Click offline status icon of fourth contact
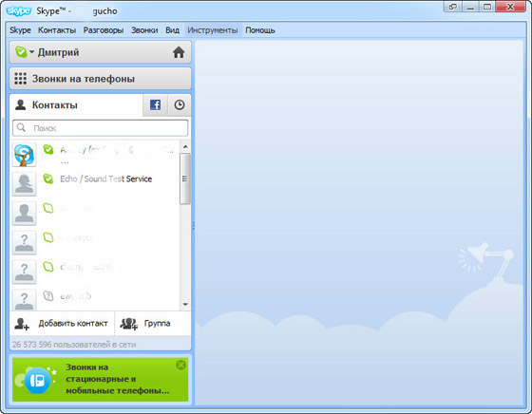 tap(48, 237)
